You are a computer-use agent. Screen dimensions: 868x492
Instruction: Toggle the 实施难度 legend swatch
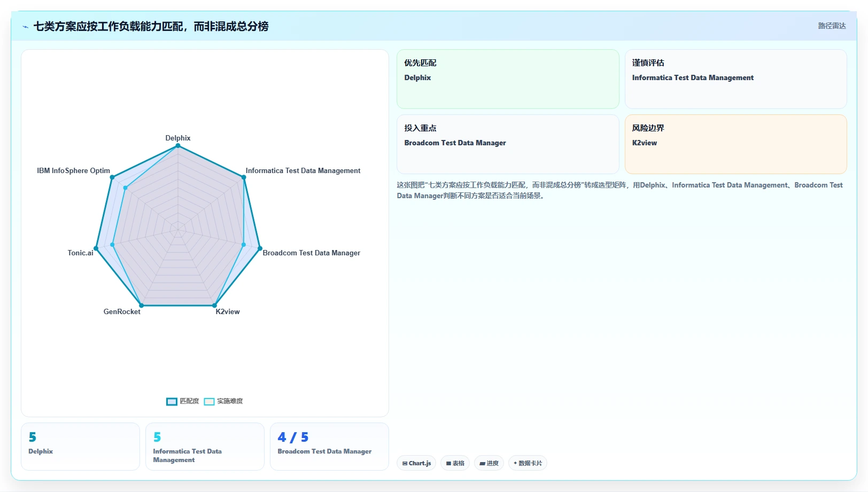pyautogui.click(x=209, y=401)
